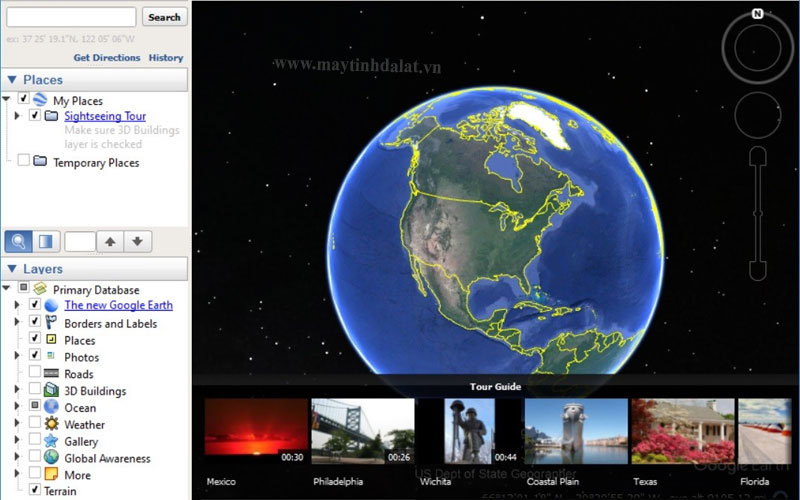Image resolution: width=800 pixels, height=500 pixels.
Task: Toggle the Ocean layer checkbox
Action: pyautogui.click(x=35, y=405)
